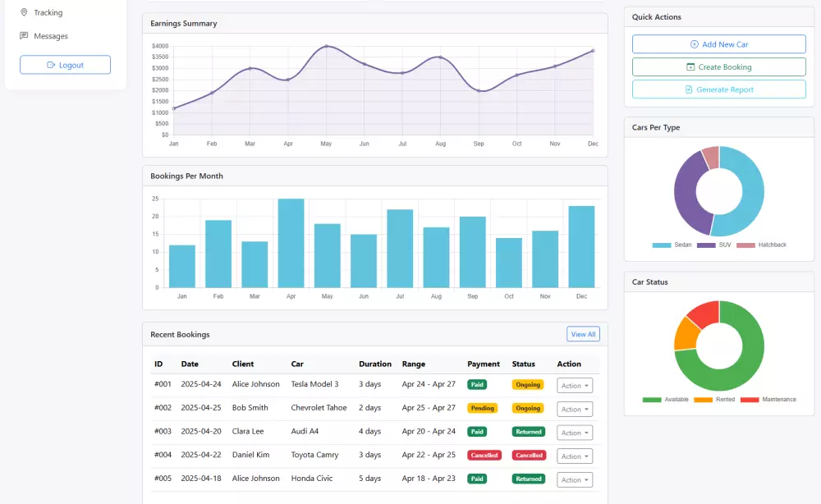Click the Dec bar in Bookings Per Month
Screen dimensions: 821x504
582,246
